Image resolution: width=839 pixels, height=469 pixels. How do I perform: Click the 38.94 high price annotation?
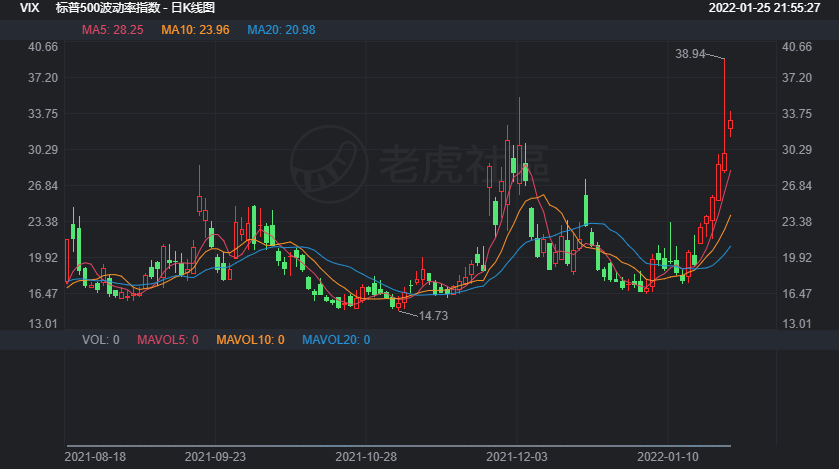pyautogui.click(x=690, y=54)
